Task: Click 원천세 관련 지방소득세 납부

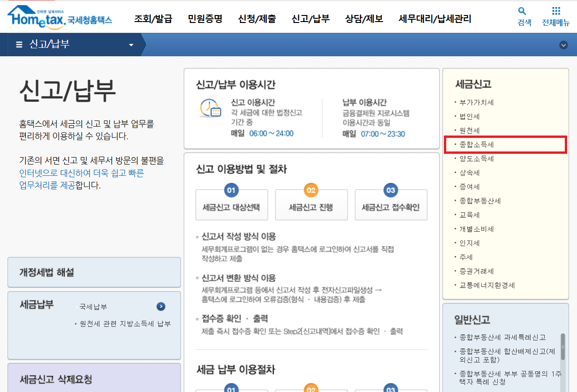Action: [125, 324]
